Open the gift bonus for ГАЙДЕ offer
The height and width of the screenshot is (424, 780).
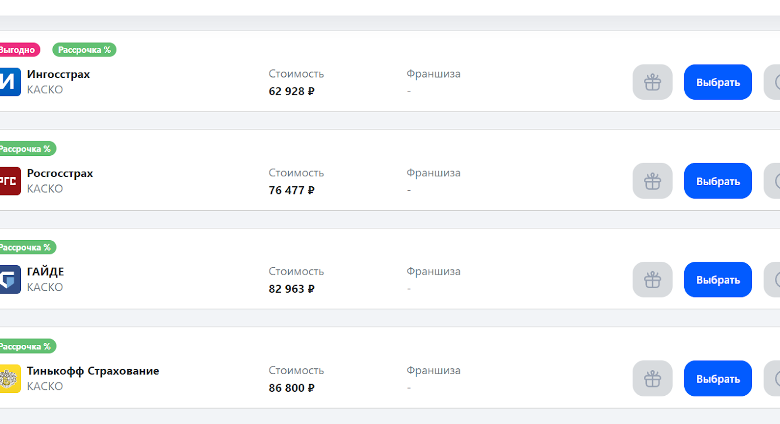[x=652, y=279]
